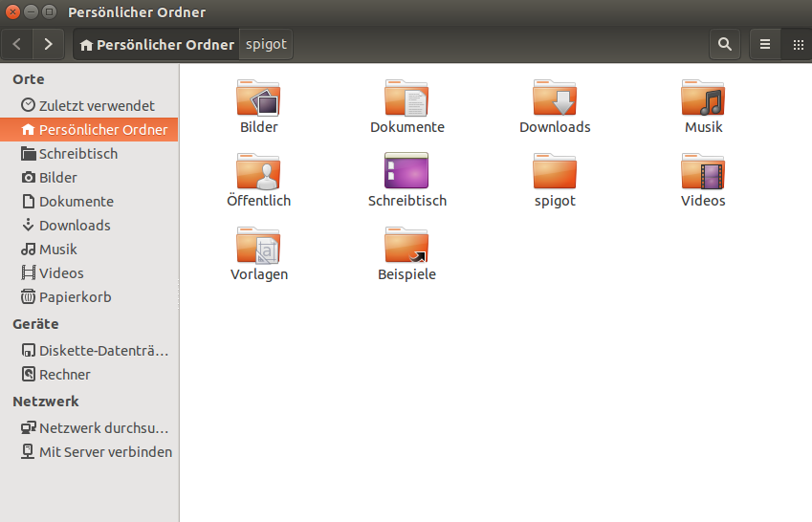812x522 pixels.
Task: Open Dokumente in the sidebar
Action: (89, 202)
